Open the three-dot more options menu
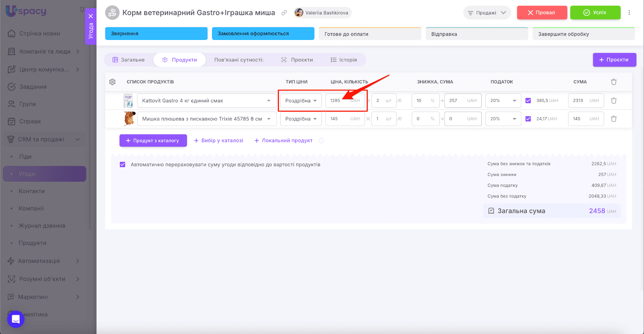644x334 pixels. pyautogui.click(x=629, y=12)
